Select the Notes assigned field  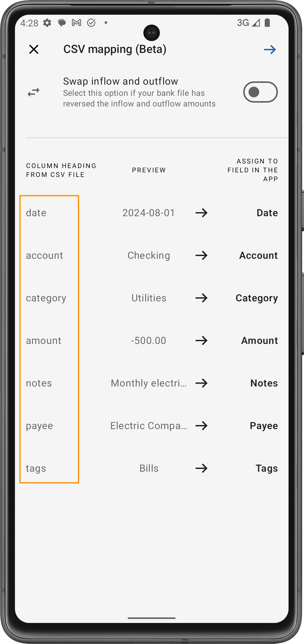click(264, 383)
